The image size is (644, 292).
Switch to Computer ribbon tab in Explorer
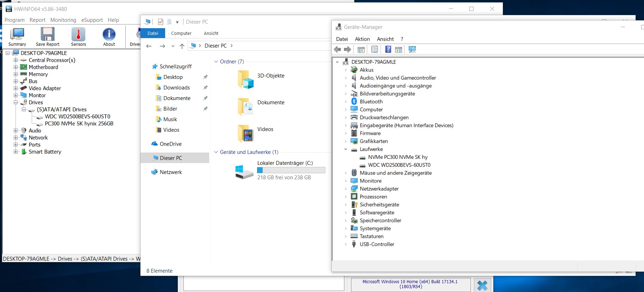coord(181,33)
